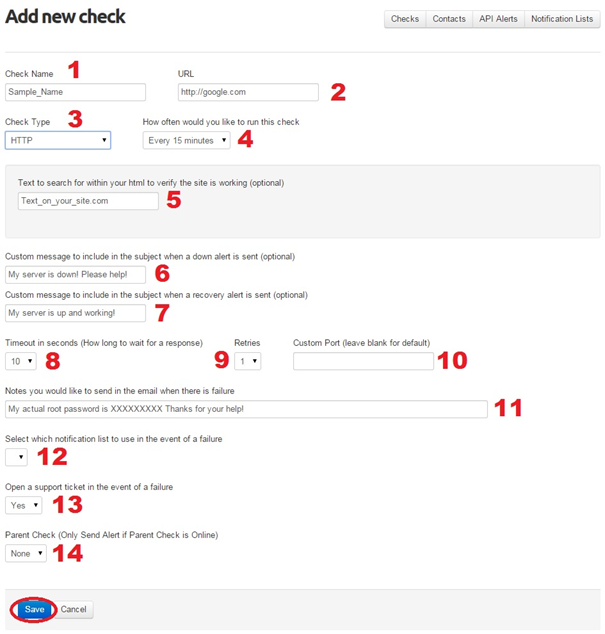Cancel adding the new check
Viewport: 605px width, 634px height.
(73, 609)
